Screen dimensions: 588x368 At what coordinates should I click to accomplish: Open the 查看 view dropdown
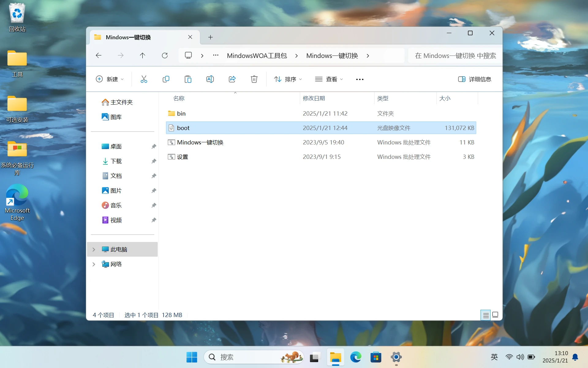click(329, 79)
